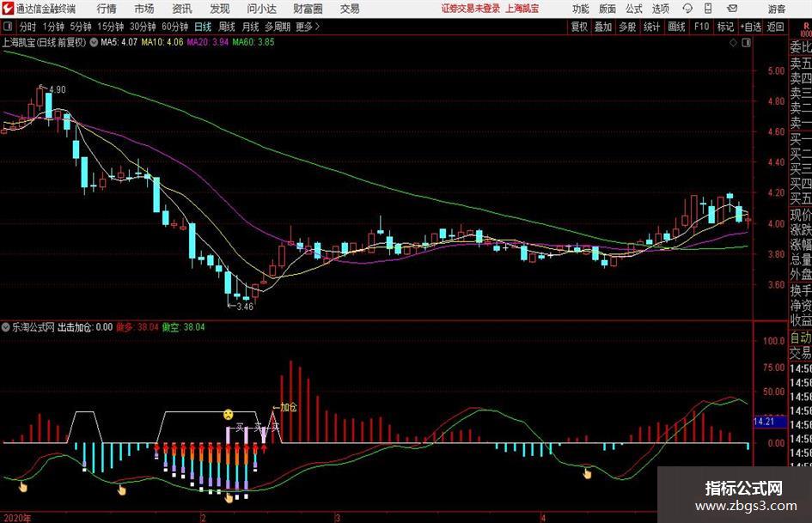The height and width of the screenshot is (523, 812).
Task: Click the 做空: 38.04 value
Action: pyautogui.click(x=183, y=326)
